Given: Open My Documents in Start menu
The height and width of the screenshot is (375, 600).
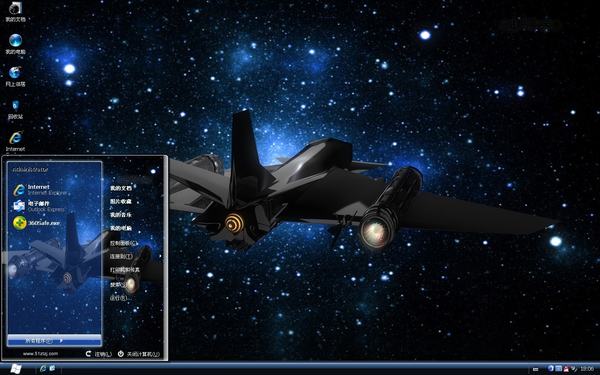Looking at the screenshot, I should click(x=121, y=188).
